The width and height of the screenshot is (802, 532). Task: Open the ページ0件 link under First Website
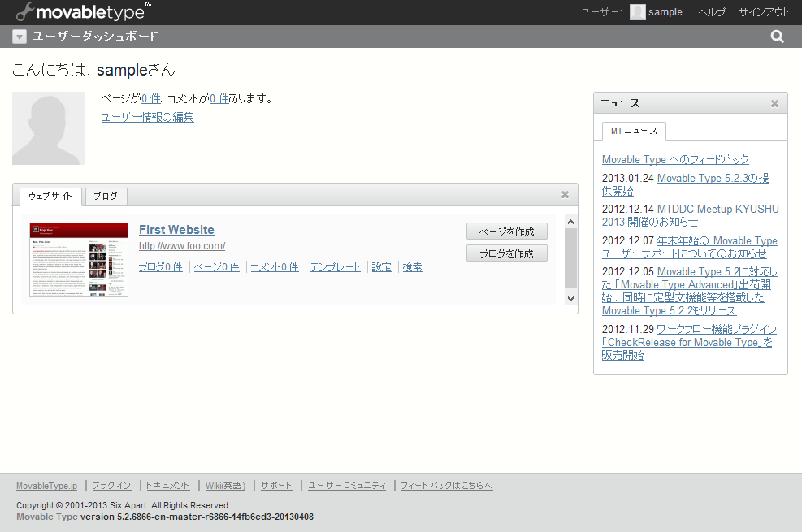[216, 267]
